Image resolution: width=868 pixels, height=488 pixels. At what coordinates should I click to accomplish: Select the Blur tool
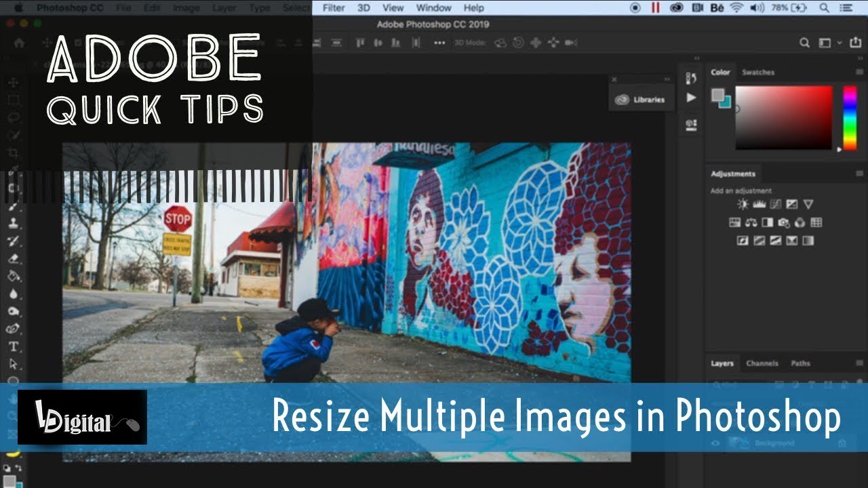click(x=13, y=294)
